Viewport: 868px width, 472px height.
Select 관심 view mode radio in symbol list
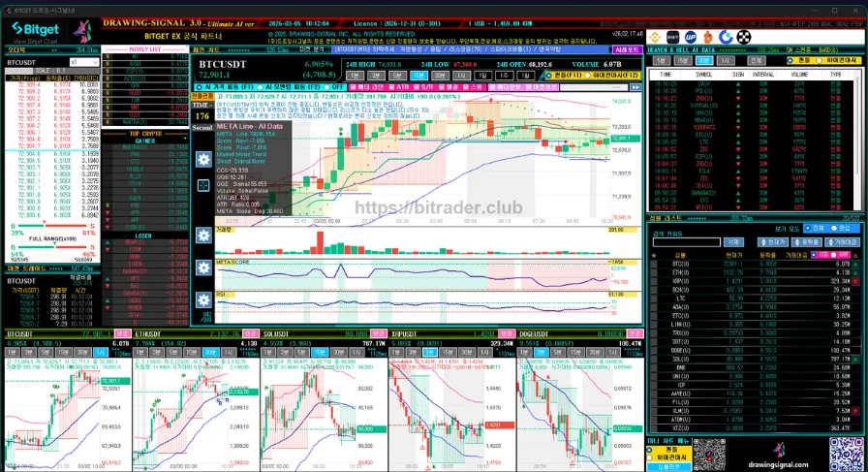[x=834, y=228]
